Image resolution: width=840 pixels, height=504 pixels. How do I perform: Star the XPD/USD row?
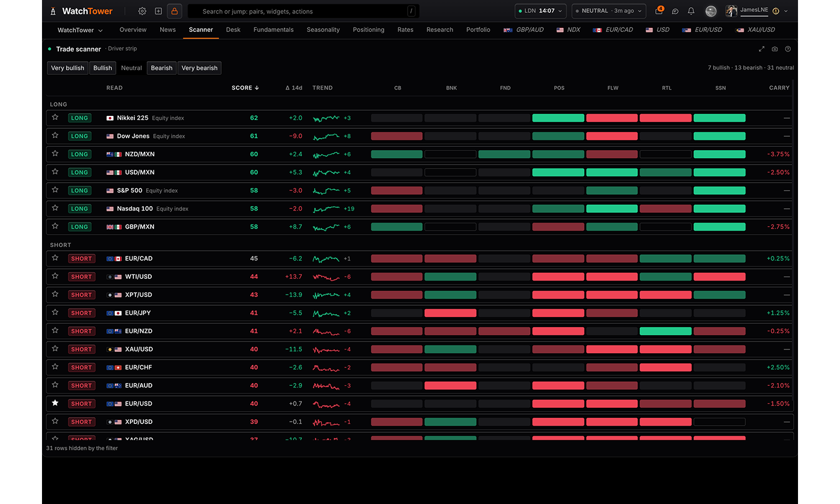55,421
